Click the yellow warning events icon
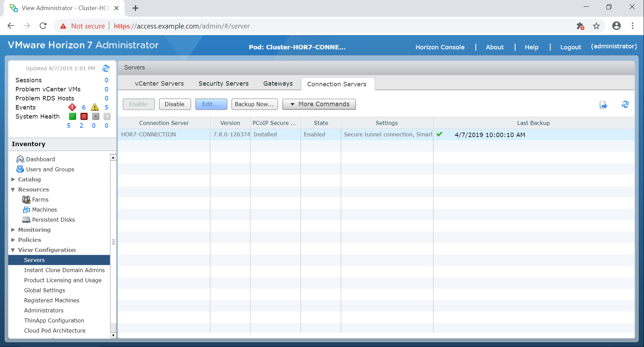Image resolution: width=644 pixels, height=347 pixels. point(95,107)
